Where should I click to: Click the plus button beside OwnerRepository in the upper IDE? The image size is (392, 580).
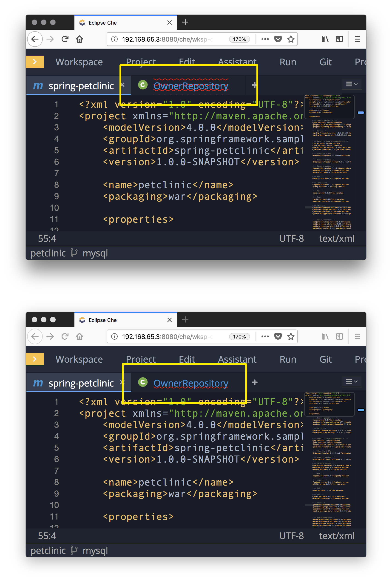[x=254, y=85]
